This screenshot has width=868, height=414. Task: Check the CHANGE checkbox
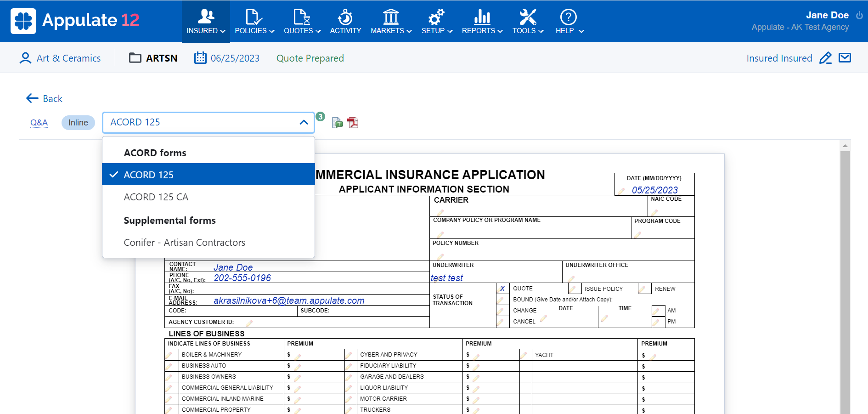[x=502, y=311]
